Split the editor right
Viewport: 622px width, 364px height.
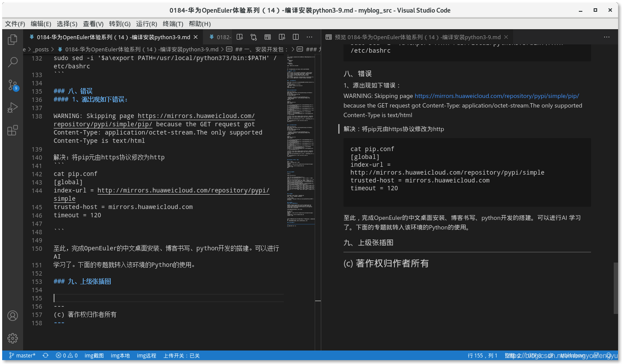pos(296,37)
